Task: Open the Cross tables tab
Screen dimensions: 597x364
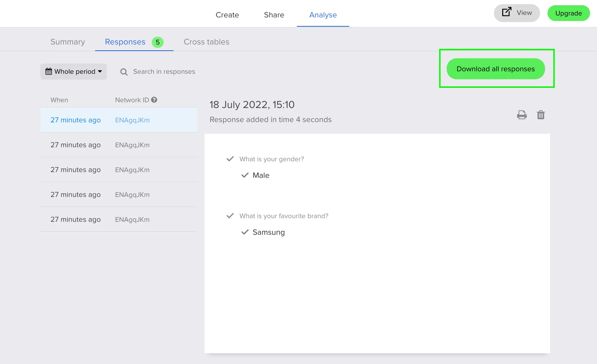Action: coord(206,42)
